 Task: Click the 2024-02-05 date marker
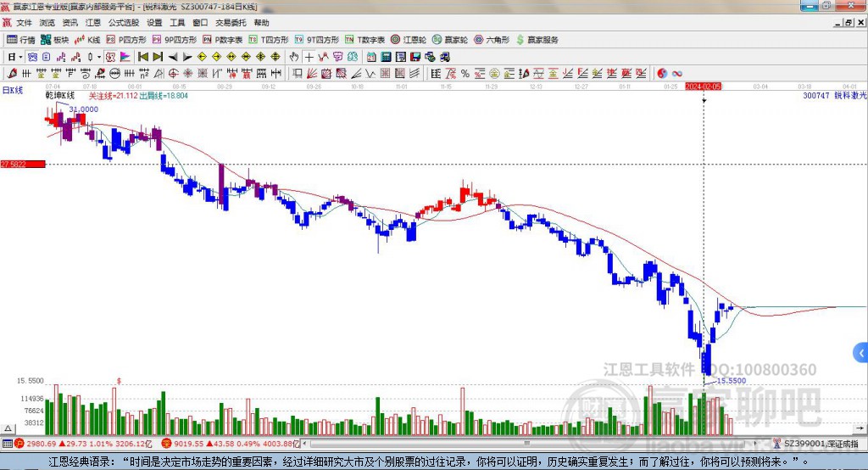[x=704, y=87]
